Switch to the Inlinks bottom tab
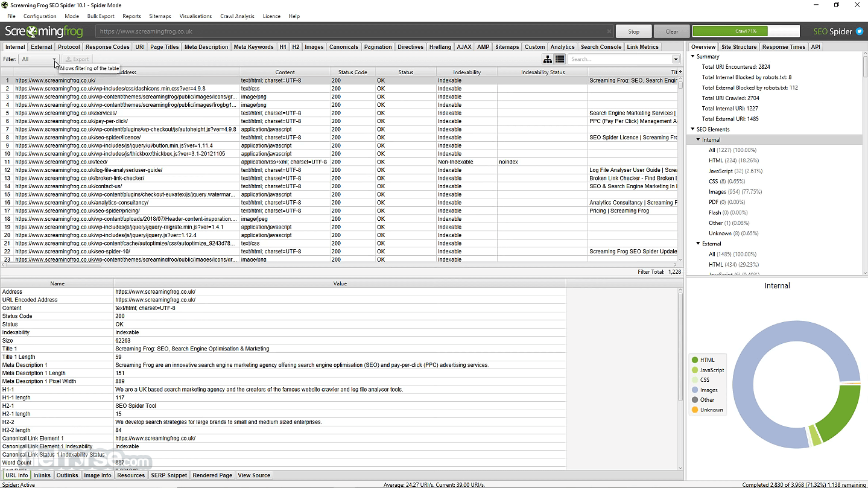The height and width of the screenshot is (488, 868). pos(42,475)
